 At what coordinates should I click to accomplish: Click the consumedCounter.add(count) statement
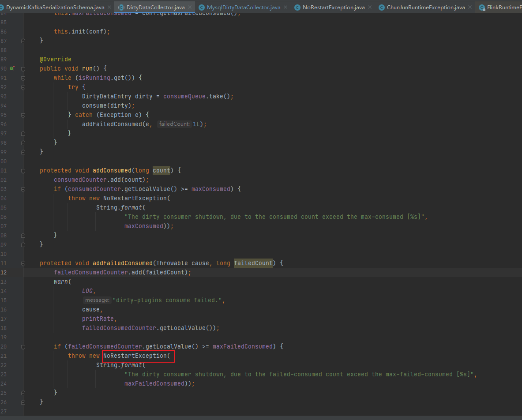(101, 180)
